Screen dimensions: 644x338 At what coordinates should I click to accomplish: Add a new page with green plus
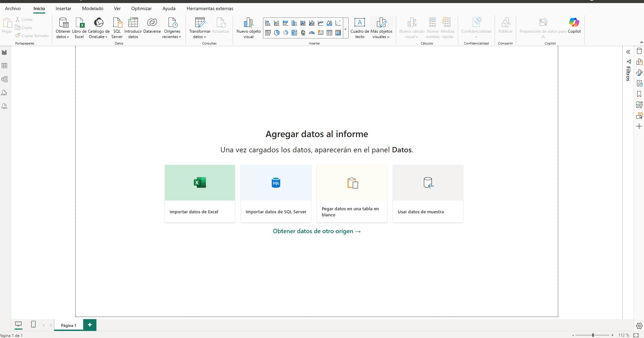click(x=90, y=325)
